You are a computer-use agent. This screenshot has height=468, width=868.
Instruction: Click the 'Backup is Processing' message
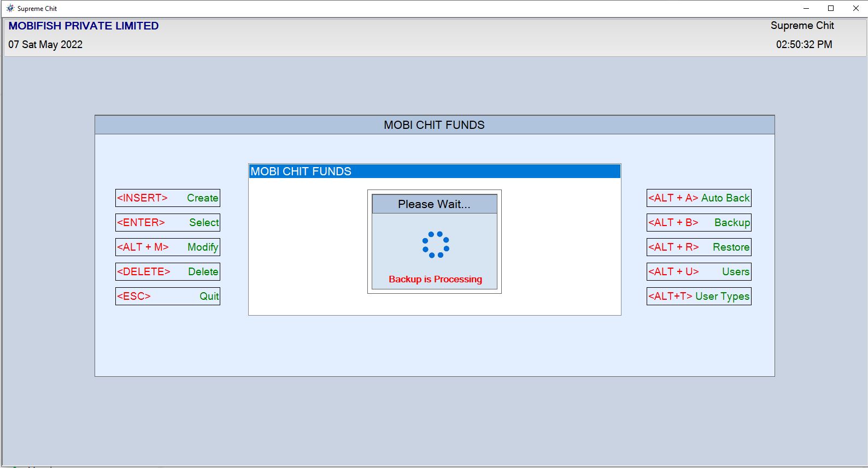point(436,279)
